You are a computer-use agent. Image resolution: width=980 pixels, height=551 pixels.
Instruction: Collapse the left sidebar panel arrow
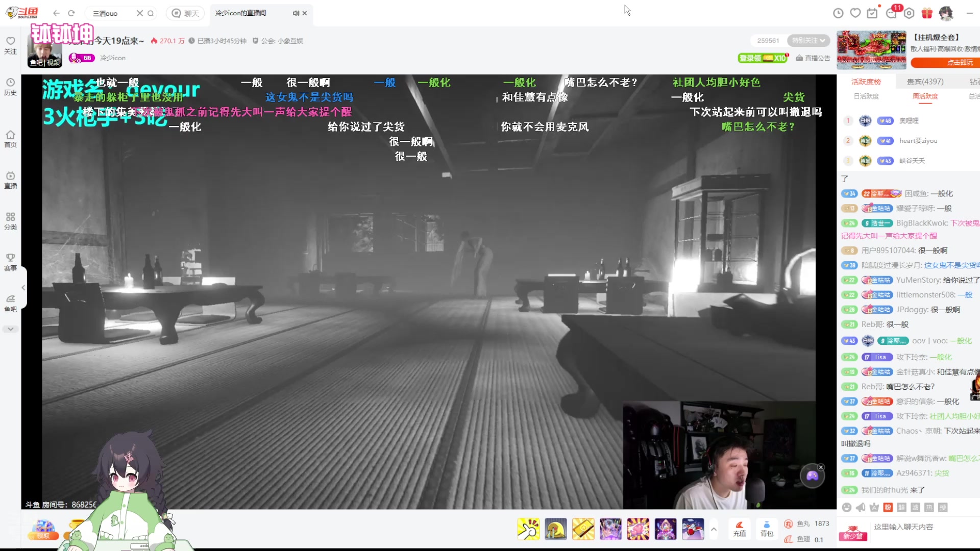(x=23, y=287)
